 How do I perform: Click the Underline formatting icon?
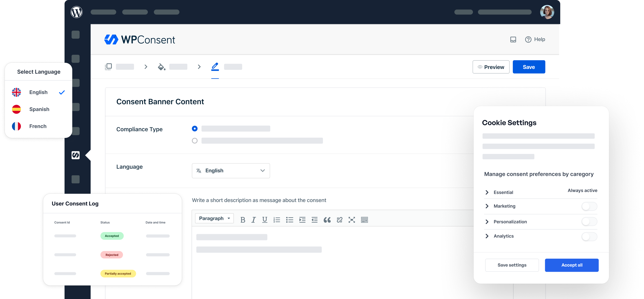(x=265, y=220)
